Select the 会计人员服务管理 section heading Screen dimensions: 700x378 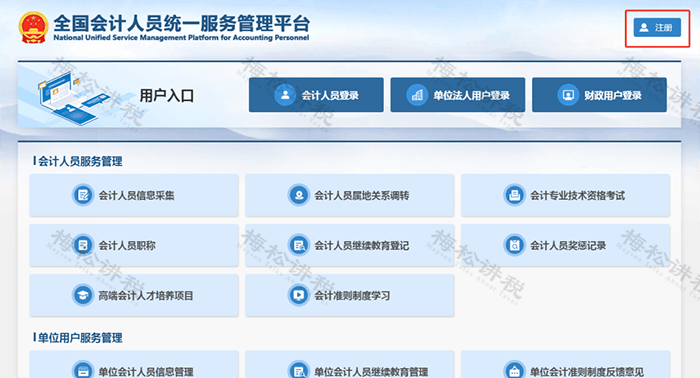click(x=80, y=161)
